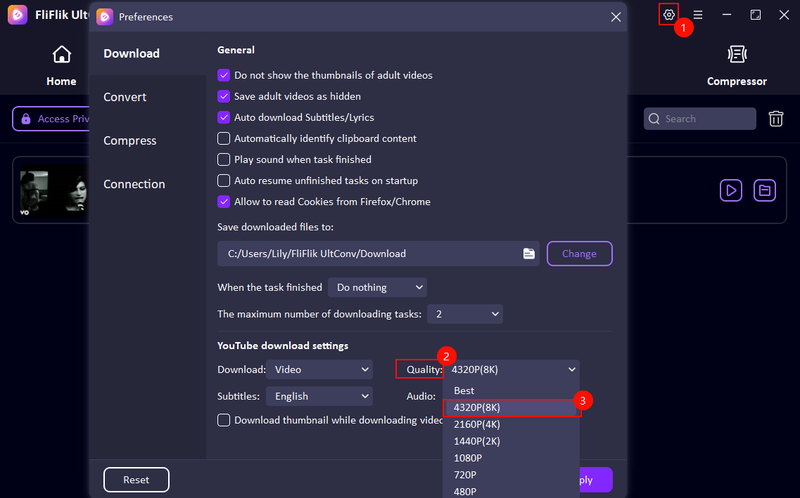Toggle Allow to read Cookies from Firefox/Chrome

(x=223, y=202)
